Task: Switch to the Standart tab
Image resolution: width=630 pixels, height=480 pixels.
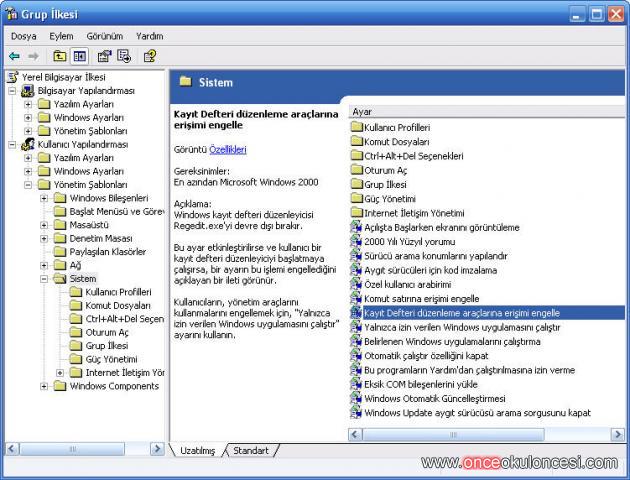Action: pos(250,451)
